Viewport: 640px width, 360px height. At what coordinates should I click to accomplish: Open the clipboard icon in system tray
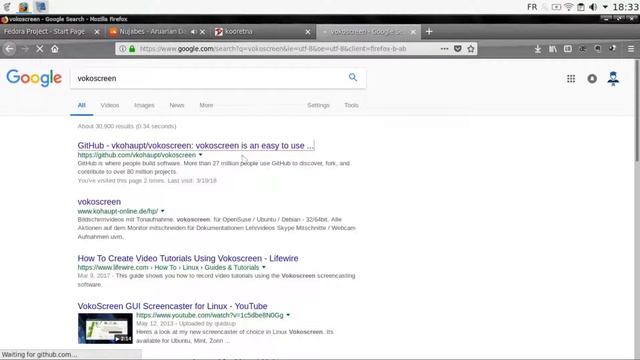(581, 7)
